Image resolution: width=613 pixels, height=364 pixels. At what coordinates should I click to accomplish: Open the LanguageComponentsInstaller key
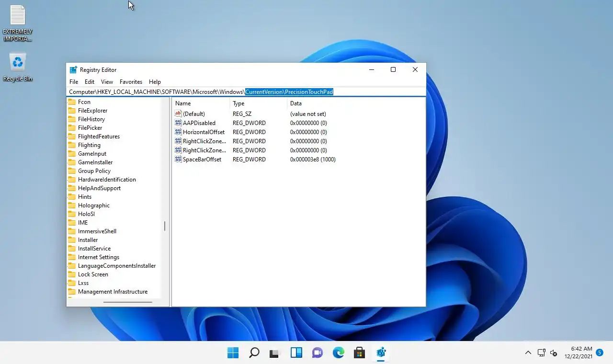(117, 266)
